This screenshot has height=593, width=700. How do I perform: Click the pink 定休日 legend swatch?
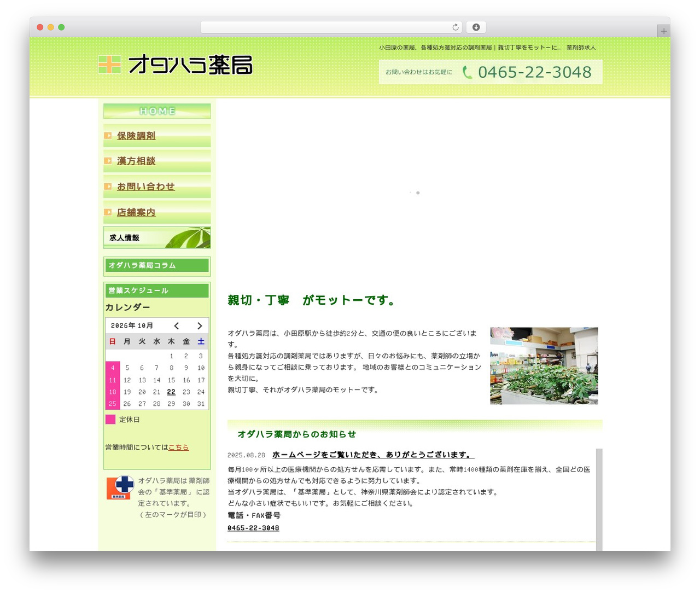[110, 420]
